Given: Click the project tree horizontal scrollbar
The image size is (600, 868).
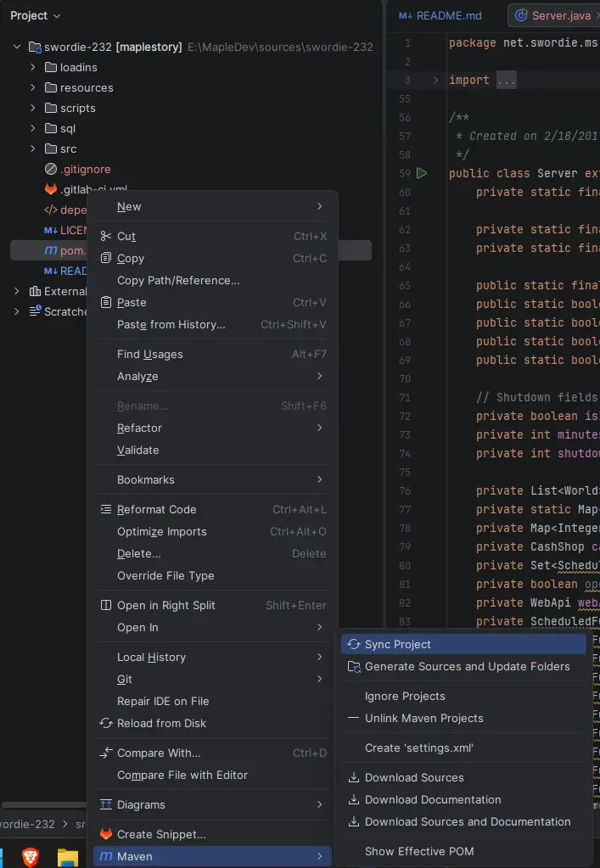Looking at the screenshot, I should 44,805.
